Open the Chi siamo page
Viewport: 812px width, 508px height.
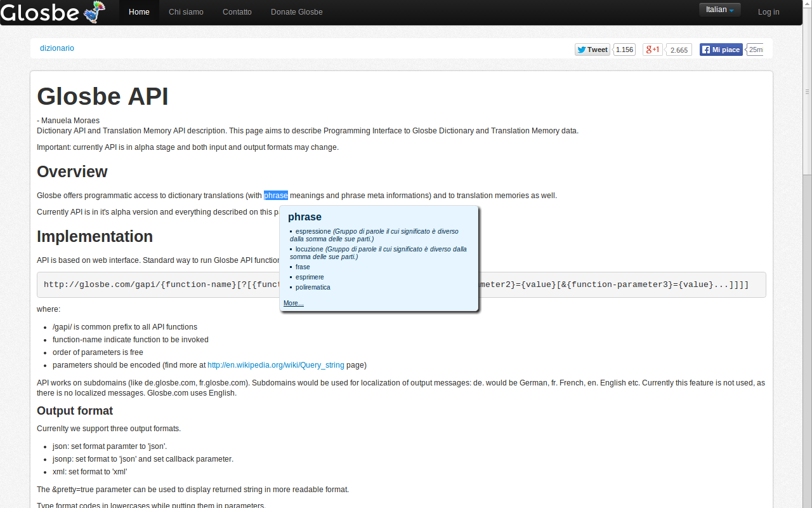(x=186, y=12)
